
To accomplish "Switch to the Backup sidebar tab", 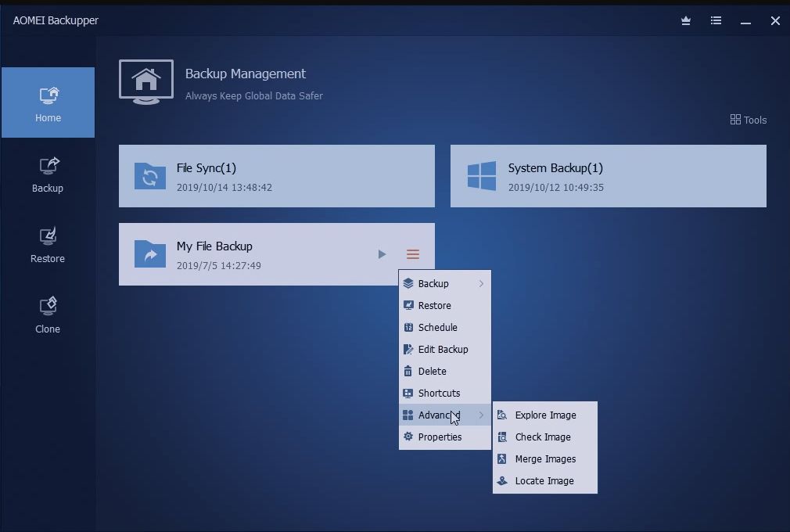I will [48, 174].
